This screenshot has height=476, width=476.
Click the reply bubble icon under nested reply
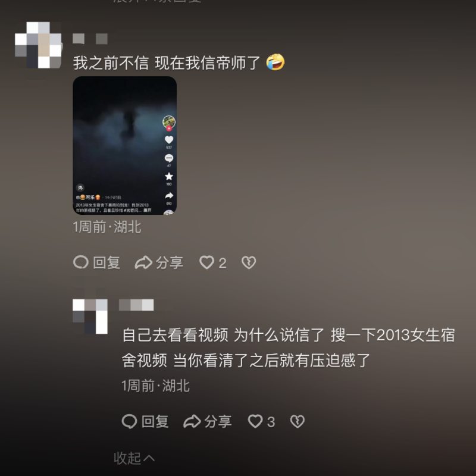click(129, 421)
